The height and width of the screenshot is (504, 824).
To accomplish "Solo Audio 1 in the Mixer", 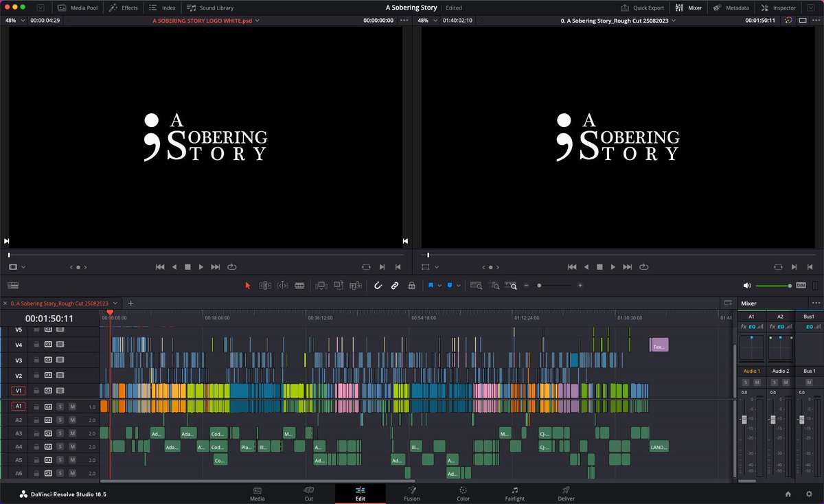I will tap(746, 382).
